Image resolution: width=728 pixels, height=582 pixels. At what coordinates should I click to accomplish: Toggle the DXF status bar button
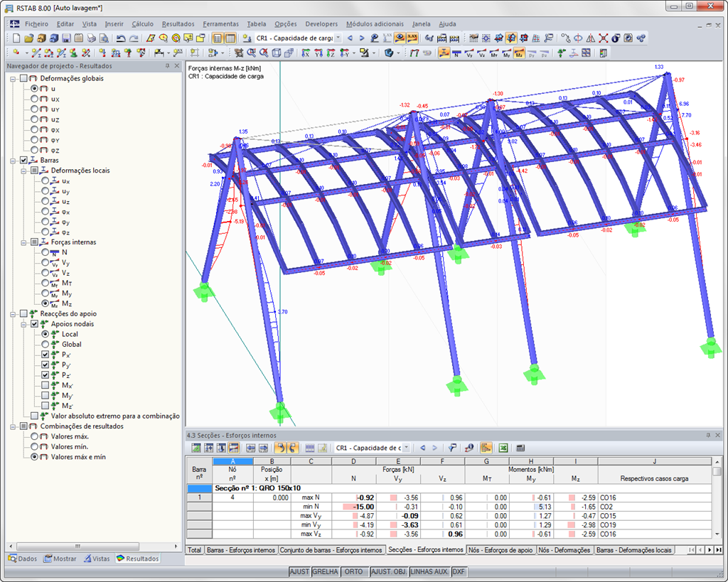(x=459, y=572)
